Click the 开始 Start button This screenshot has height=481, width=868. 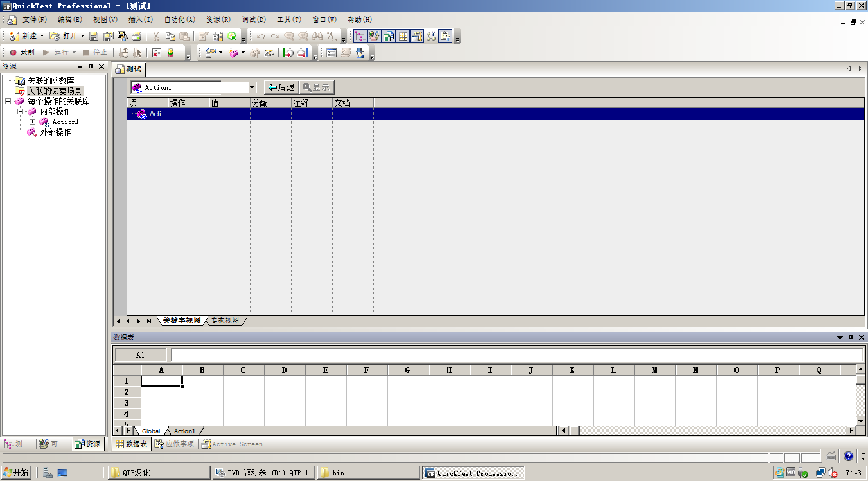point(16,473)
